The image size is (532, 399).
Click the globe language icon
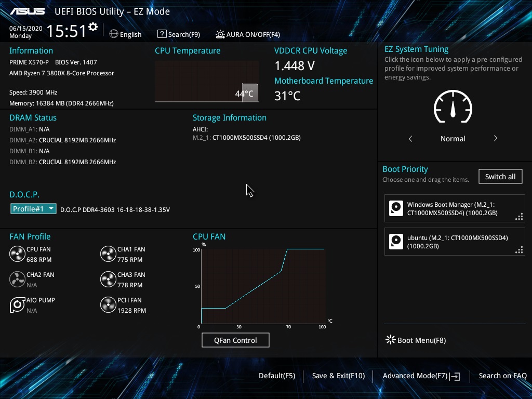114,34
